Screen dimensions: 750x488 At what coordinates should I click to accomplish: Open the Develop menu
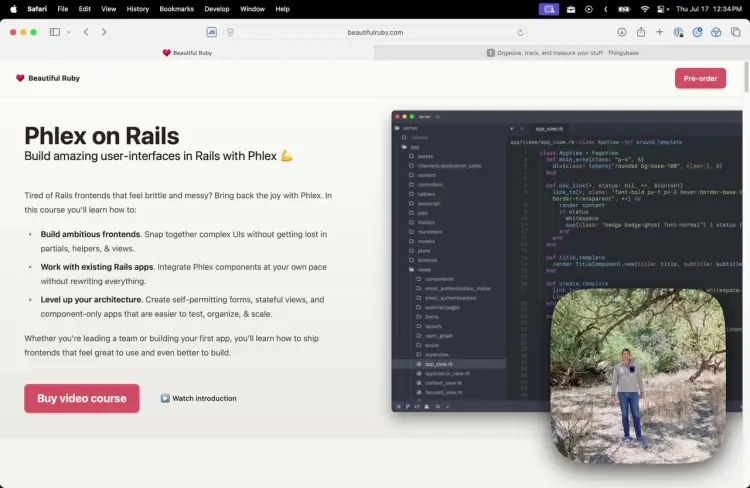[217, 9]
